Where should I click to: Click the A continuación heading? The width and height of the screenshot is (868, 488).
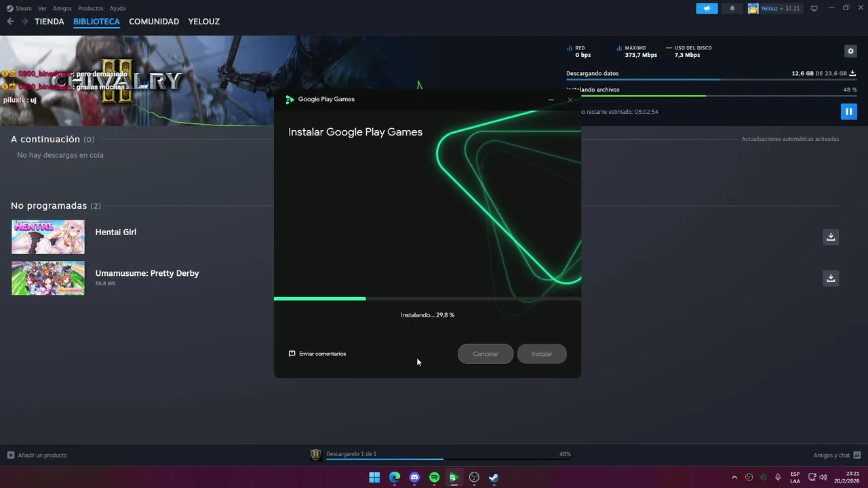(x=53, y=139)
